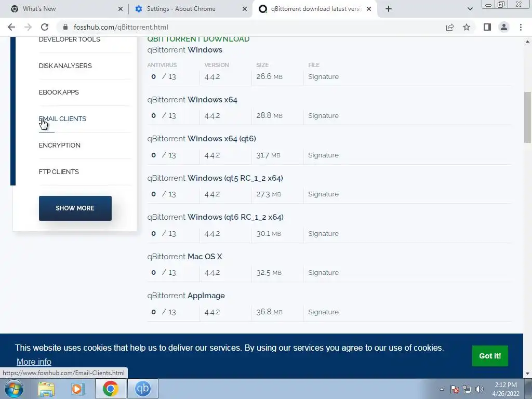Click the browser forward arrow
Screen dimensions: 532x399
pyautogui.click(x=28, y=27)
